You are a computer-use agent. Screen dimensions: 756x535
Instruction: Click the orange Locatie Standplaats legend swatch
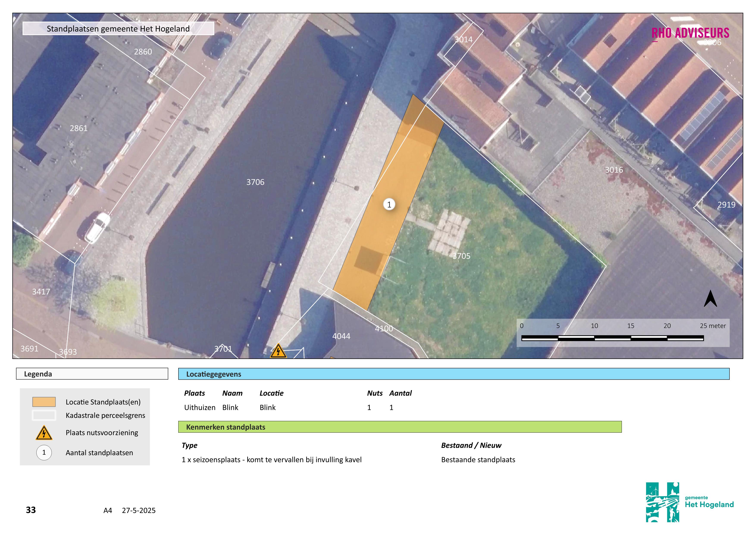tap(44, 402)
